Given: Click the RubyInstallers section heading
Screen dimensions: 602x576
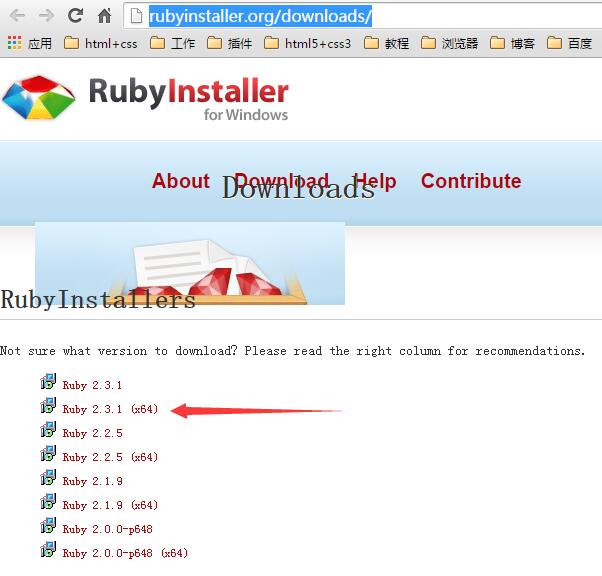Looking at the screenshot, I should 98,300.
